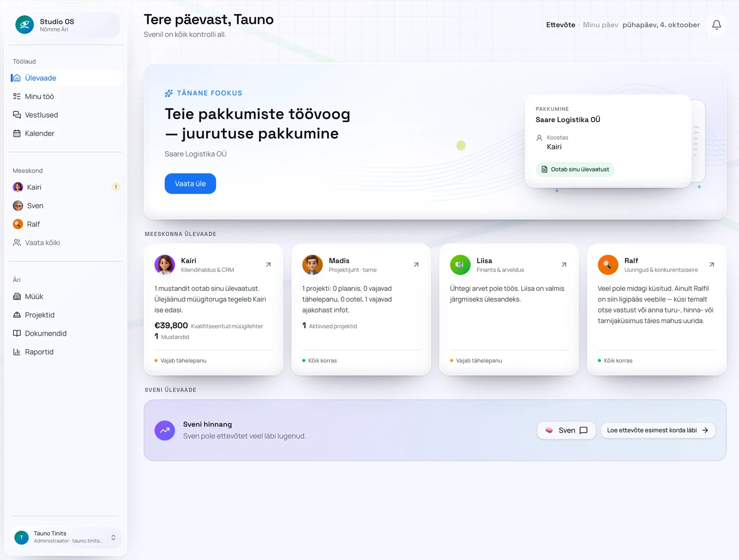
Task: Click the Sven chat button
Action: pyautogui.click(x=566, y=430)
